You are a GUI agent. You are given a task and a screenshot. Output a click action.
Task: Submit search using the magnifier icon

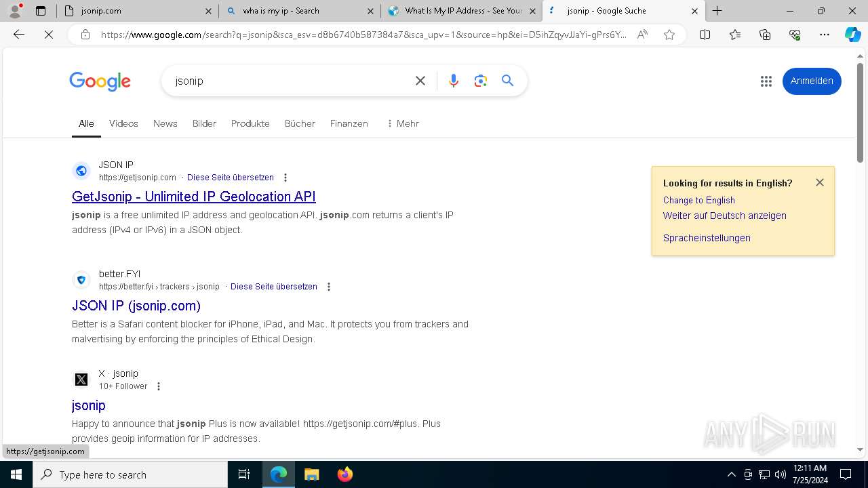[507, 81]
